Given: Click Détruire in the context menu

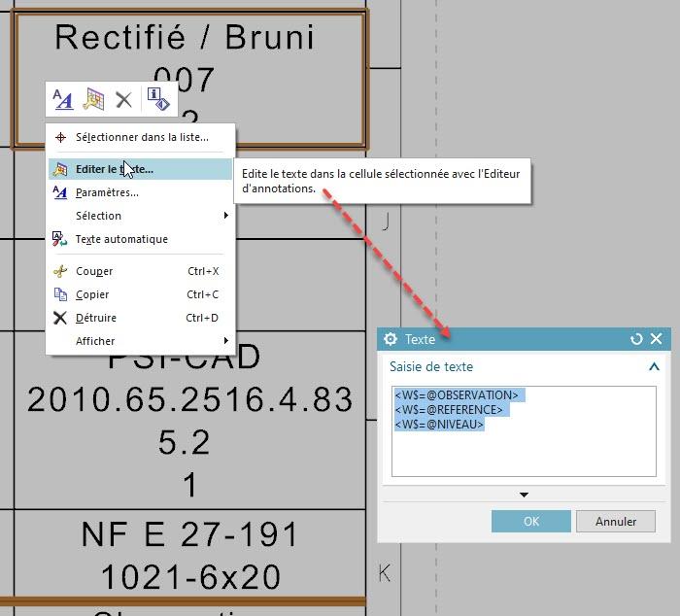Looking at the screenshot, I should [x=96, y=318].
